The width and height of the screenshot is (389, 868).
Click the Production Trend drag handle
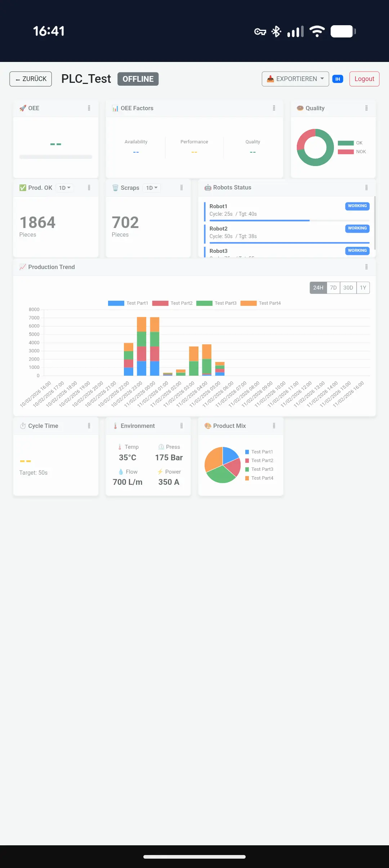coord(366,267)
